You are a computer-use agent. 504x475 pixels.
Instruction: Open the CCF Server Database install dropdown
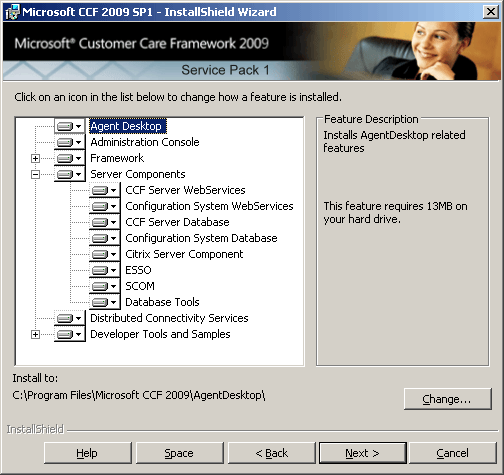tap(104, 222)
